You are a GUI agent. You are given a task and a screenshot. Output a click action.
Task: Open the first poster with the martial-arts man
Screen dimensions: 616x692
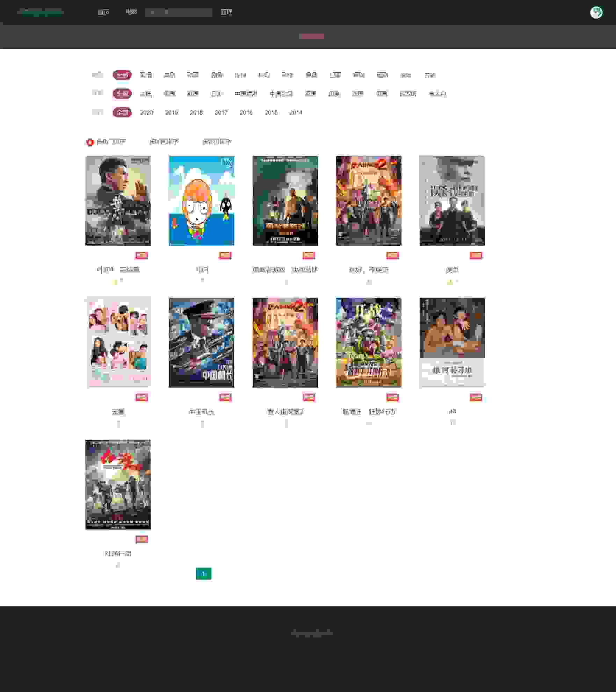coord(118,201)
